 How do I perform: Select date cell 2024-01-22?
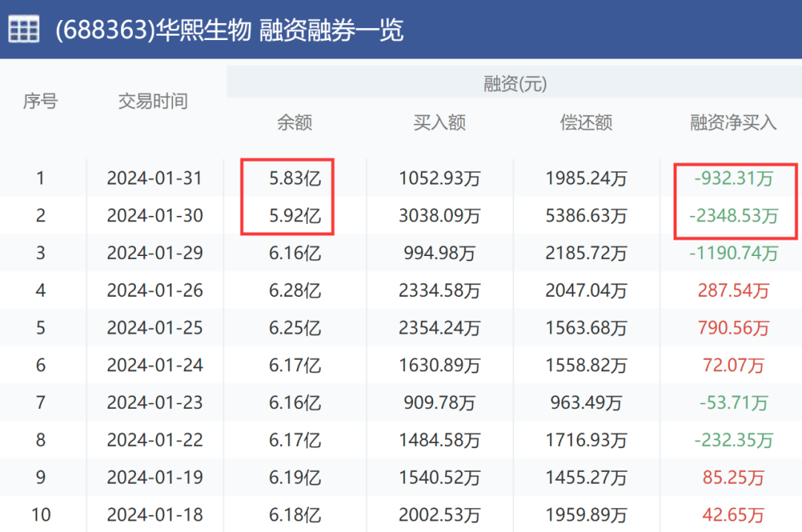click(x=154, y=439)
